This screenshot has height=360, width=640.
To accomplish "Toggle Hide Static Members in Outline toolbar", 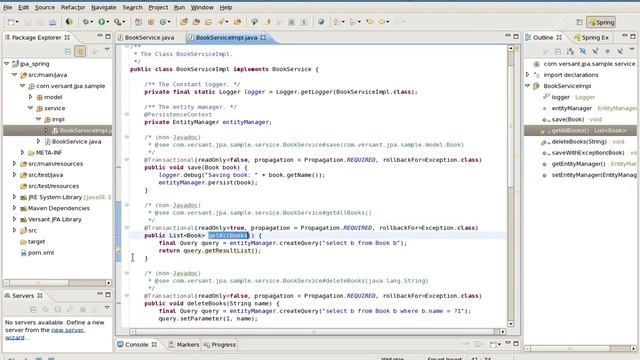I will tap(595, 51).
